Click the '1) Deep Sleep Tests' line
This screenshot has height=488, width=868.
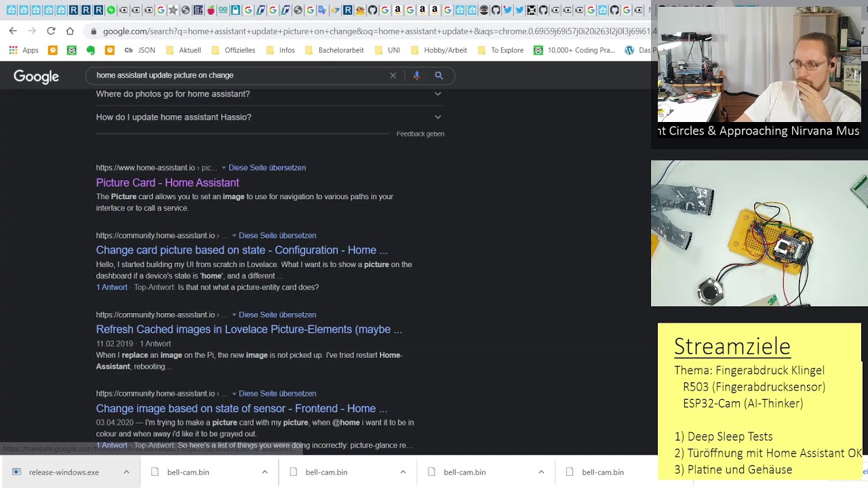tap(724, 436)
